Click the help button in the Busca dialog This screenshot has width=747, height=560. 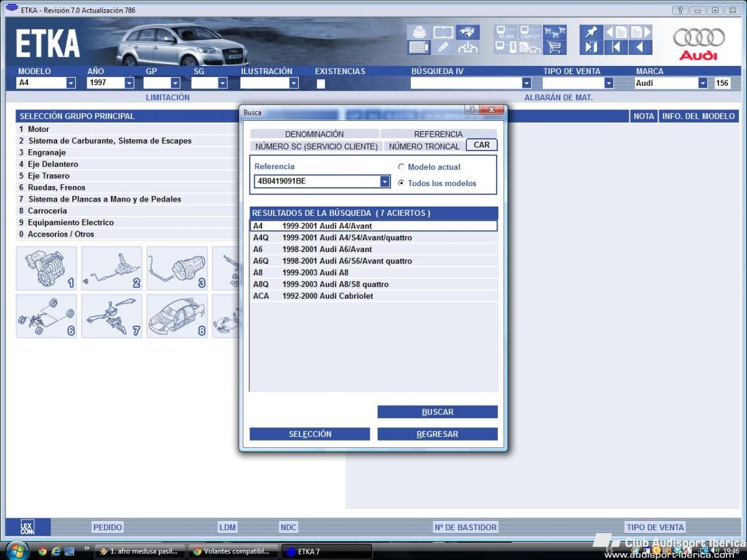coord(472,110)
